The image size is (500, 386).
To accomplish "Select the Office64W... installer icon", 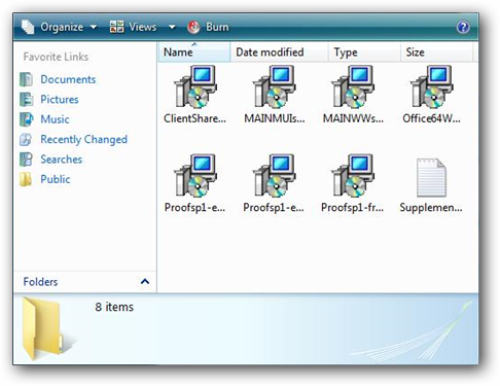I will [x=432, y=87].
